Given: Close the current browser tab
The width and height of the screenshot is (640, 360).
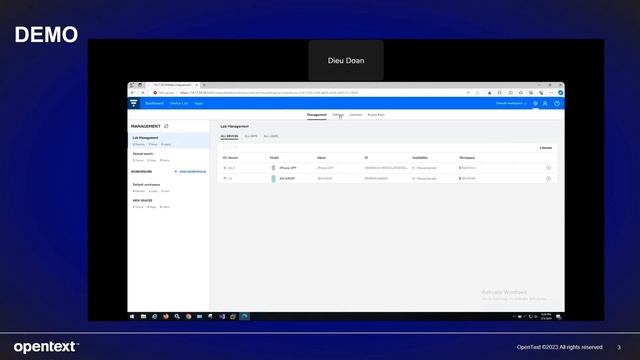Looking at the screenshot, I should pos(196,85).
